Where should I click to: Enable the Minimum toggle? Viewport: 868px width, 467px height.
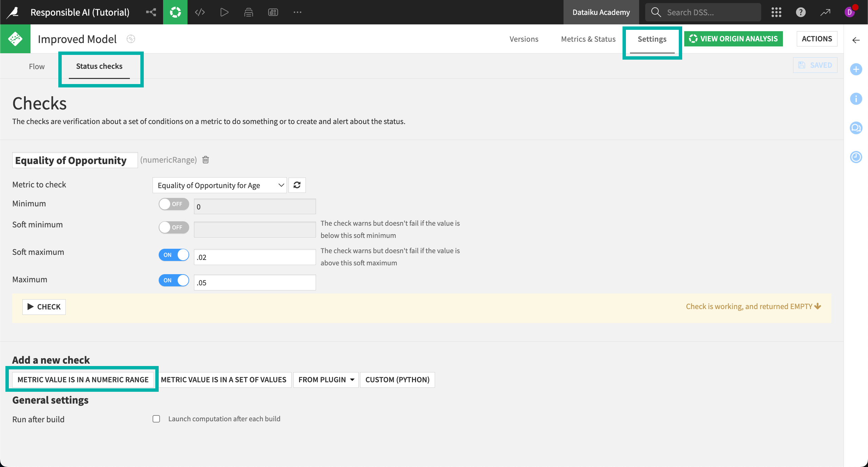click(173, 204)
